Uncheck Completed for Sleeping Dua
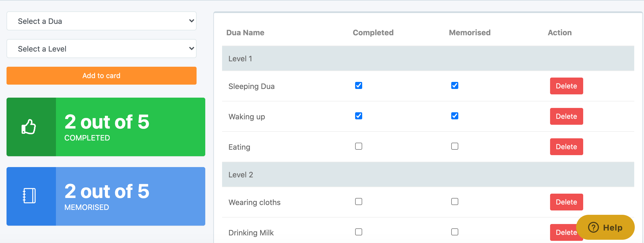 (359, 86)
